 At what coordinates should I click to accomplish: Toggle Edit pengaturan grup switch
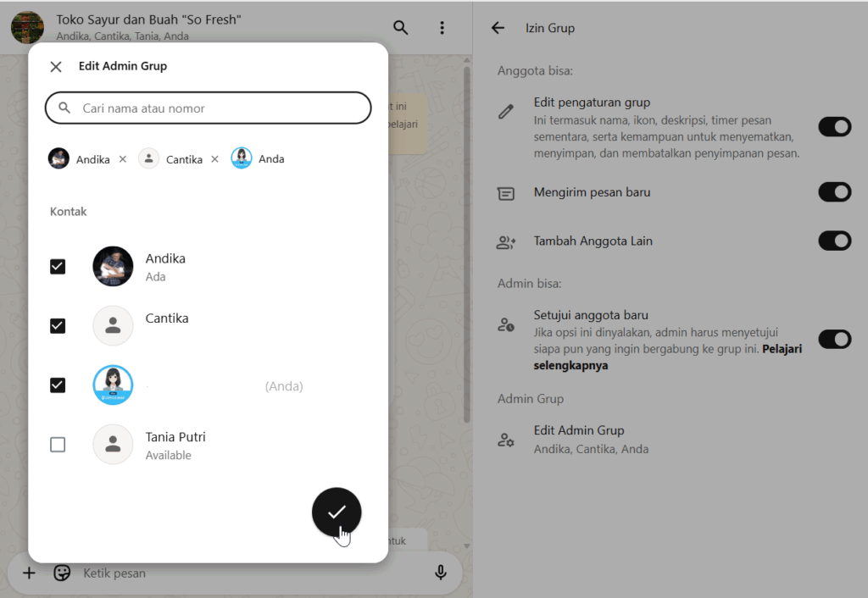(x=834, y=127)
